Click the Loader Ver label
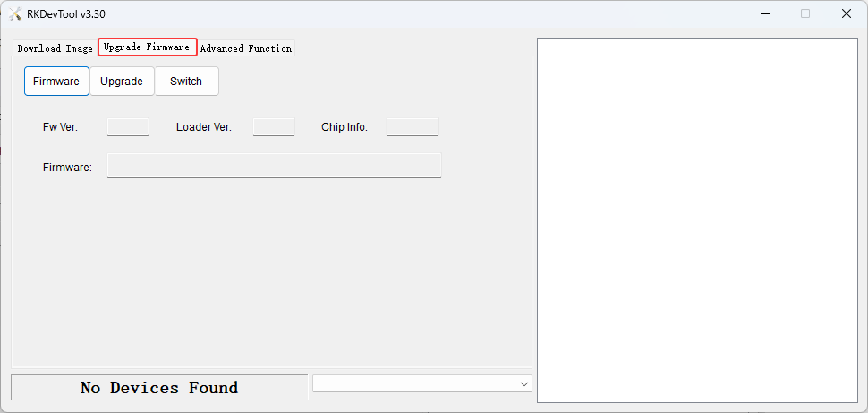868x413 pixels. pyautogui.click(x=204, y=127)
